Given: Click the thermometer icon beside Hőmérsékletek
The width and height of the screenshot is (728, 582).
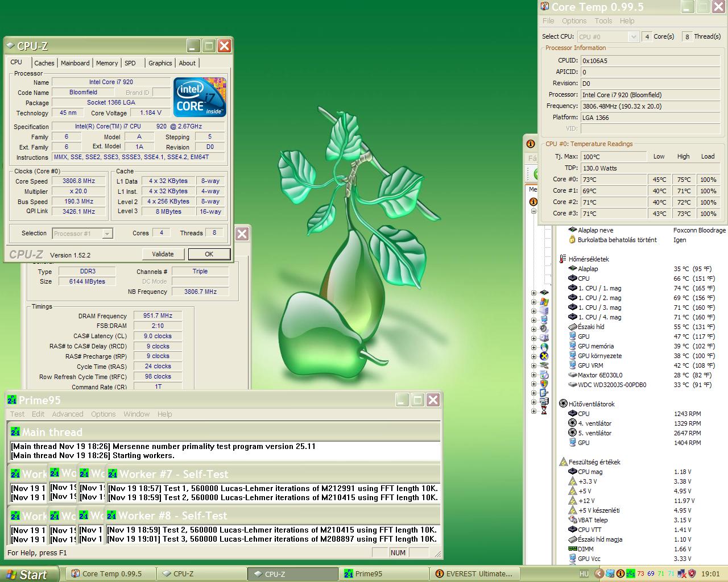Looking at the screenshot, I should [563, 259].
